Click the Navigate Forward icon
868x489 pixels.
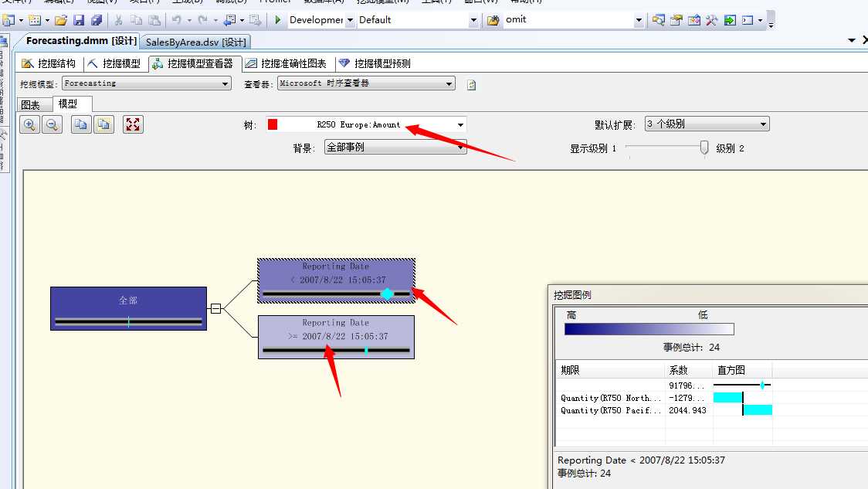(255, 21)
